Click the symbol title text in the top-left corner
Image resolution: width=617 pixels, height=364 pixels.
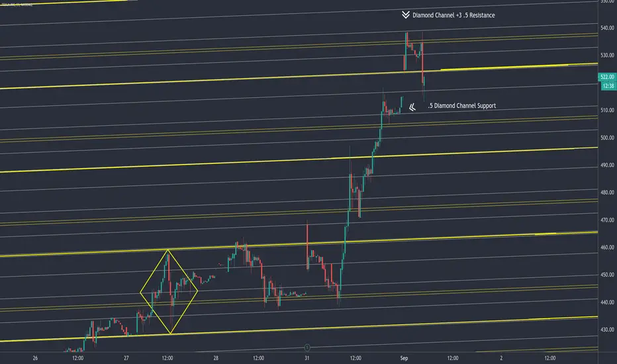17,5
